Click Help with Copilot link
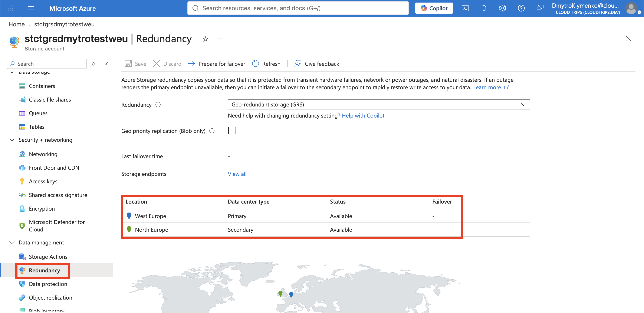The width and height of the screenshot is (644, 313). click(363, 115)
